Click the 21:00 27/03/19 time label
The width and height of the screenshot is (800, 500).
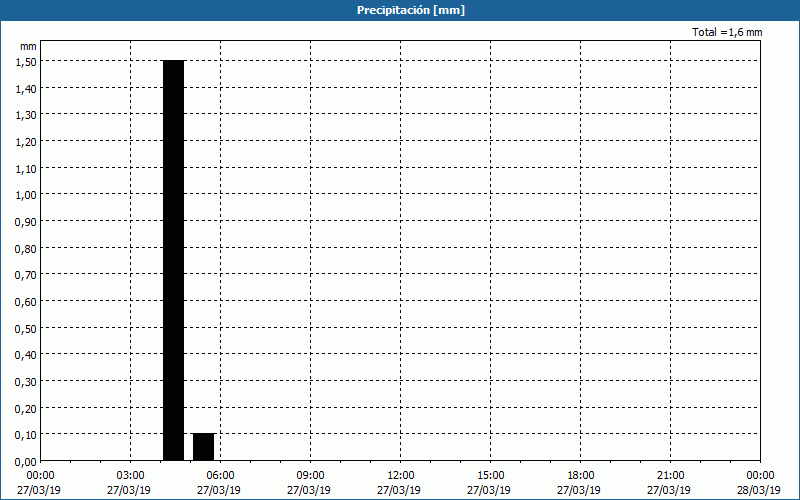[x=669, y=483]
